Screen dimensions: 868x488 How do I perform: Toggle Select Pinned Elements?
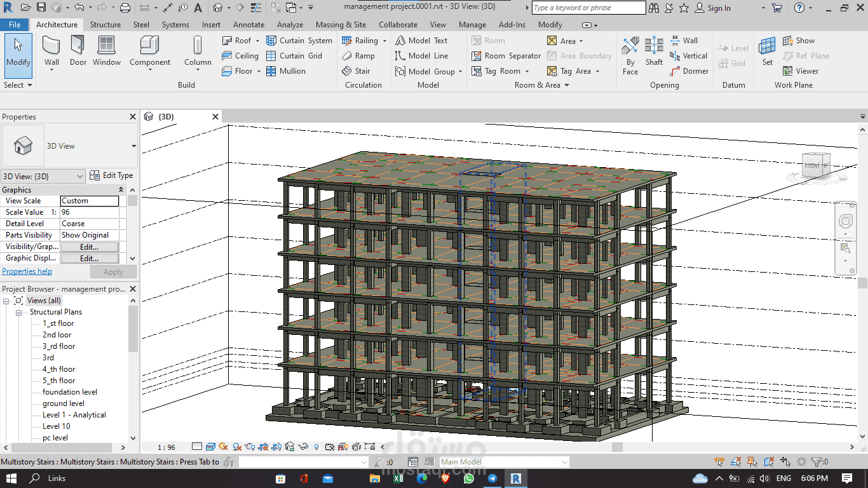coord(752,462)
